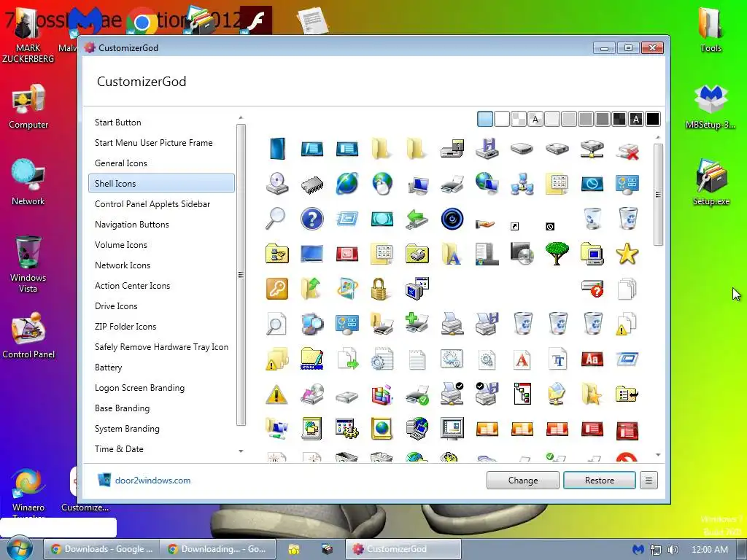Click the gold star favorites icon
Screen dimensions: 747x560
pyautogui.click(x=627, y=254)
